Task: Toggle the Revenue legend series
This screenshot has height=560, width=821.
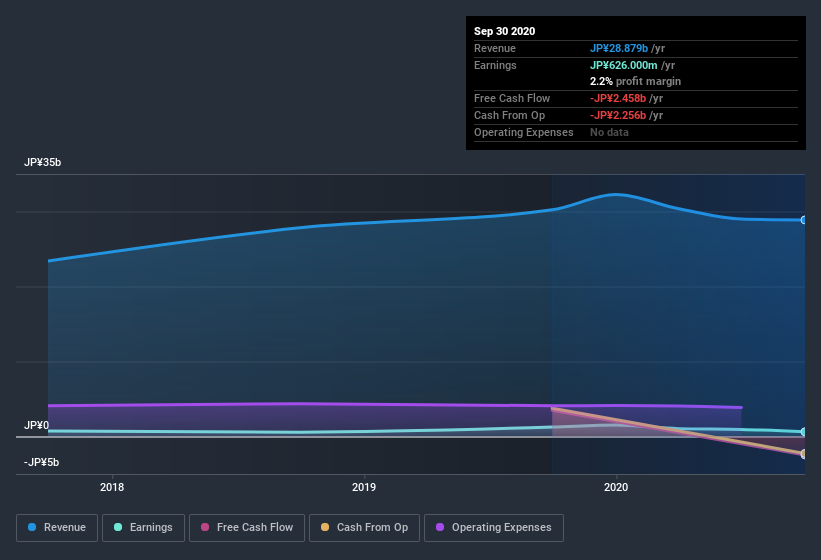Action: pyautogui.click(x=57, y=528)
